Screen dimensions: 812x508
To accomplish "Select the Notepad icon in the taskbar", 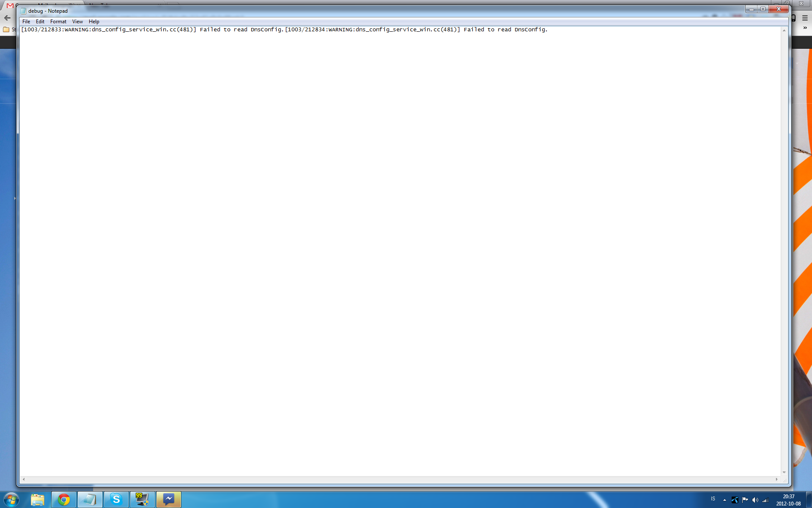I will [x=90, y=500].
